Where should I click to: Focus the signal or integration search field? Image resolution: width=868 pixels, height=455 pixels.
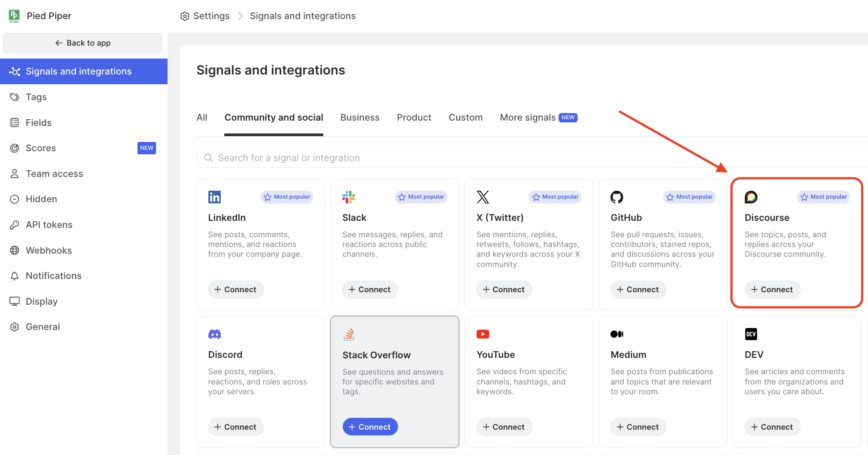coord(532,158)
